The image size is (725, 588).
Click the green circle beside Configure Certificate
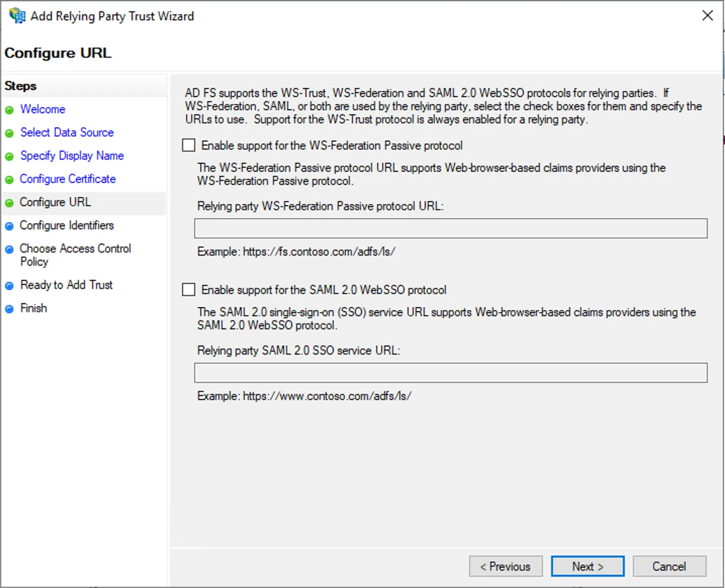tap(10, 179)
